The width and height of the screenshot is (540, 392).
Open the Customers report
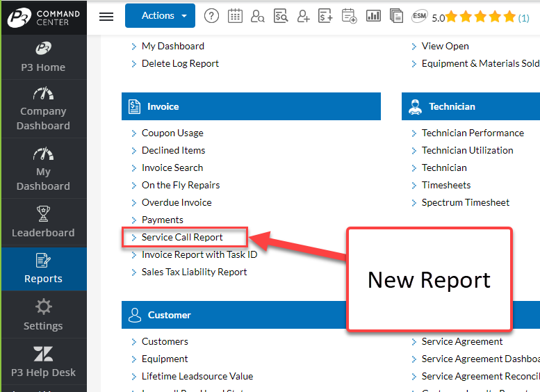[165, 342]
